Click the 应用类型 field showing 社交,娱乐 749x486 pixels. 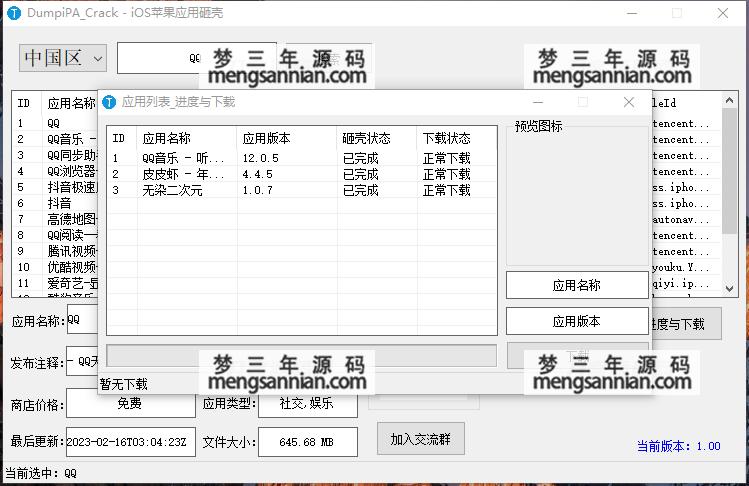coord(308,403)
